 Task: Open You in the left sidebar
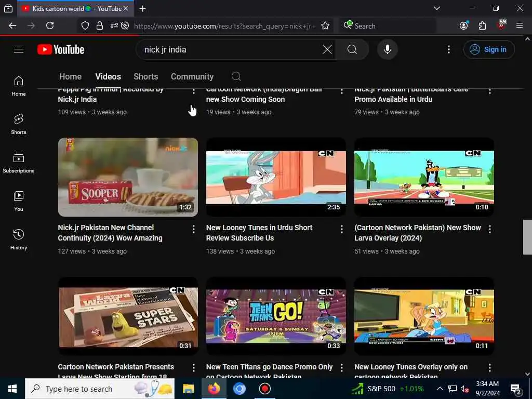(19, 201)
